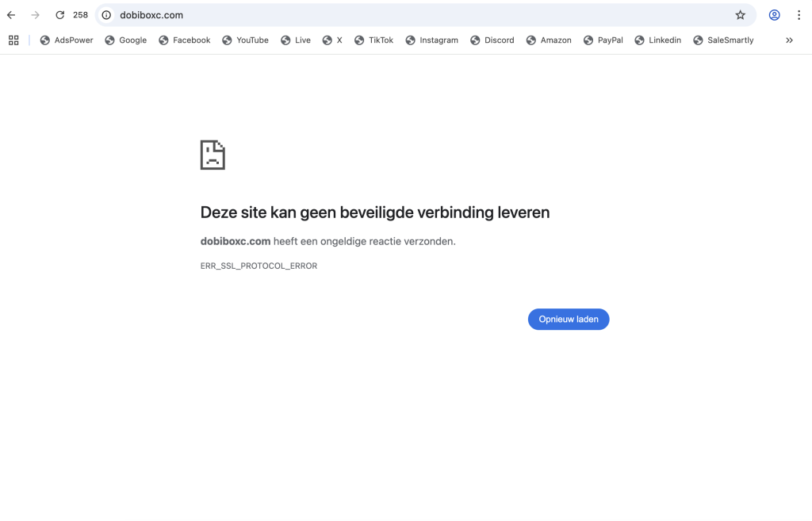The height and width of the screenshot is (521, 812).
Task: Open site information icon in address bar
Action: point(106,15)
